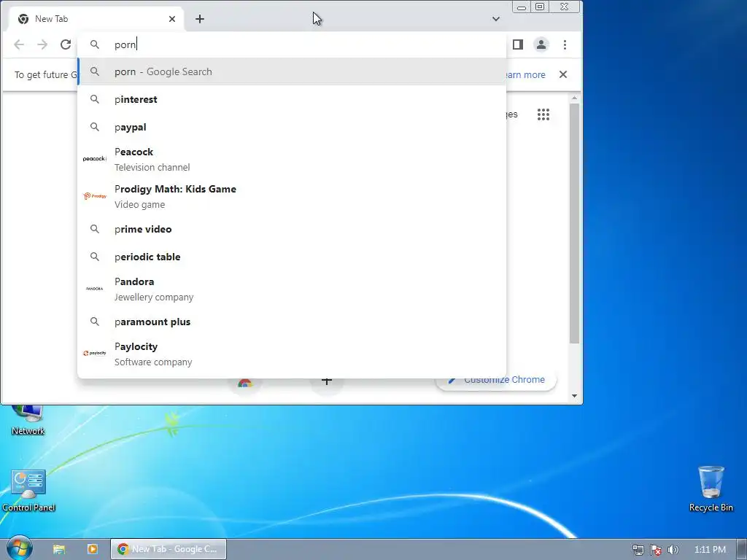
Task: Click the search icon beside pinterest
Action: 95,99
